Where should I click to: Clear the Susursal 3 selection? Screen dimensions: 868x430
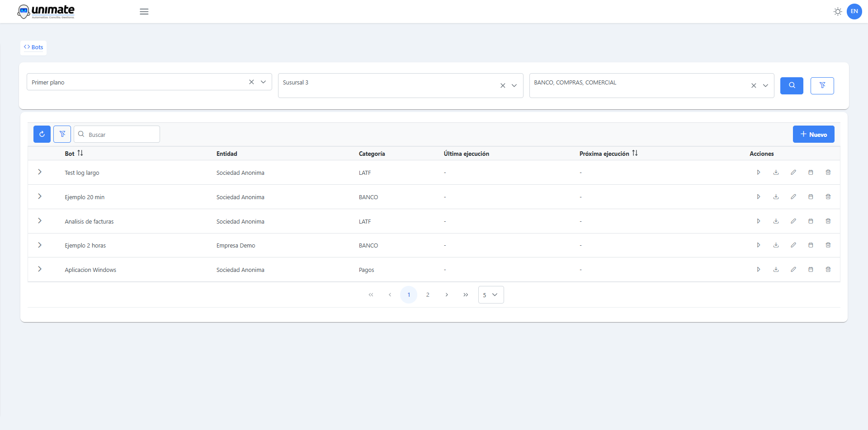503,85
